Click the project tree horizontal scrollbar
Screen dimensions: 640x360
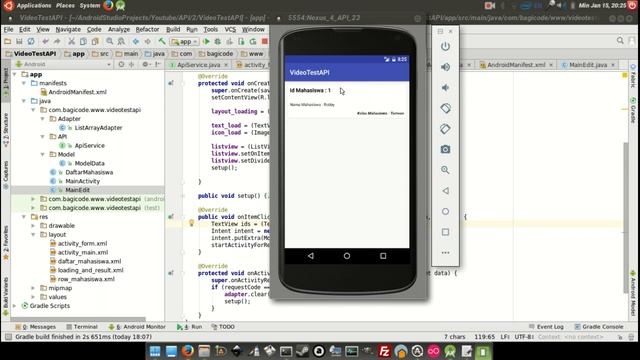click(x=78, y=319)
